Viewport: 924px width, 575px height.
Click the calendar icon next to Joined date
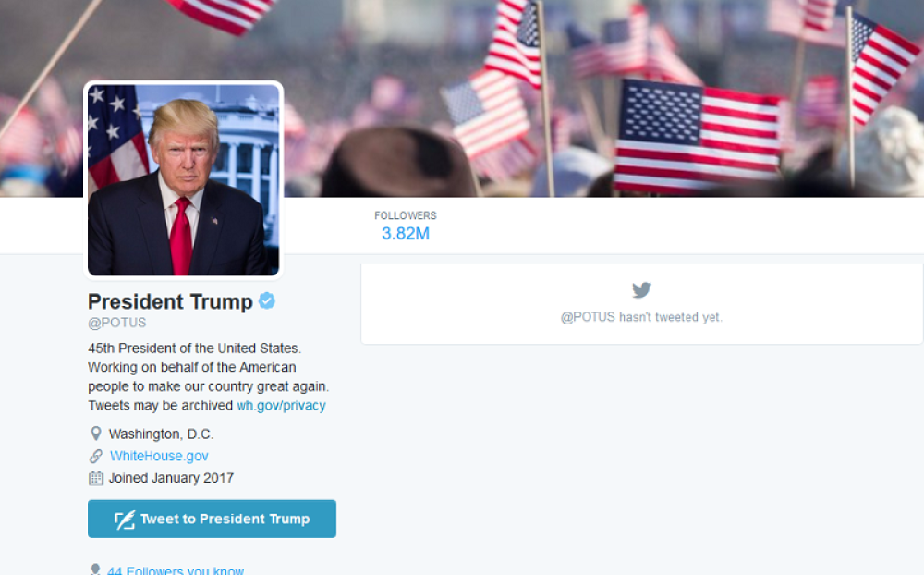pyautogui.click(x=95, y=478)
